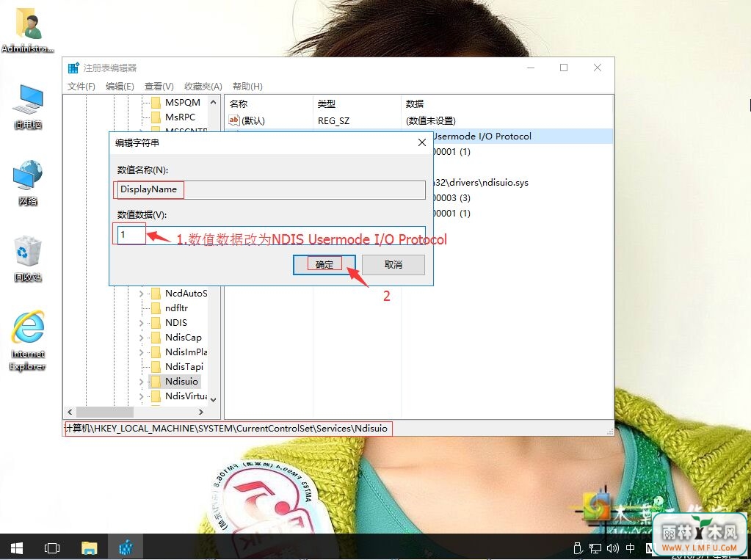751x560 pixels.
Task: Click tree pane scroll up arrow
Action: 213,102
